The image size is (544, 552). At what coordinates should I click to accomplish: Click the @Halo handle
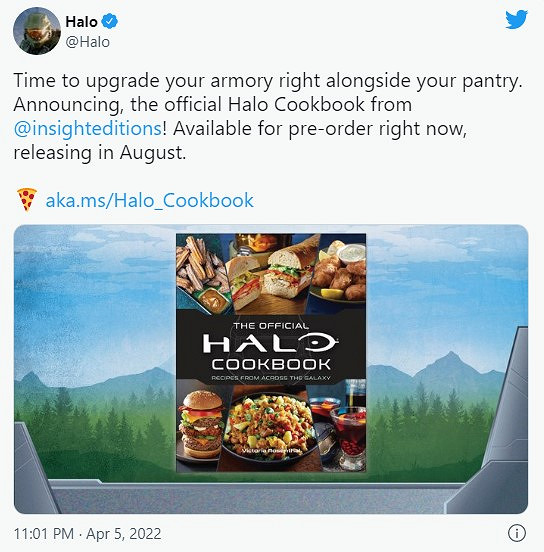88,42
